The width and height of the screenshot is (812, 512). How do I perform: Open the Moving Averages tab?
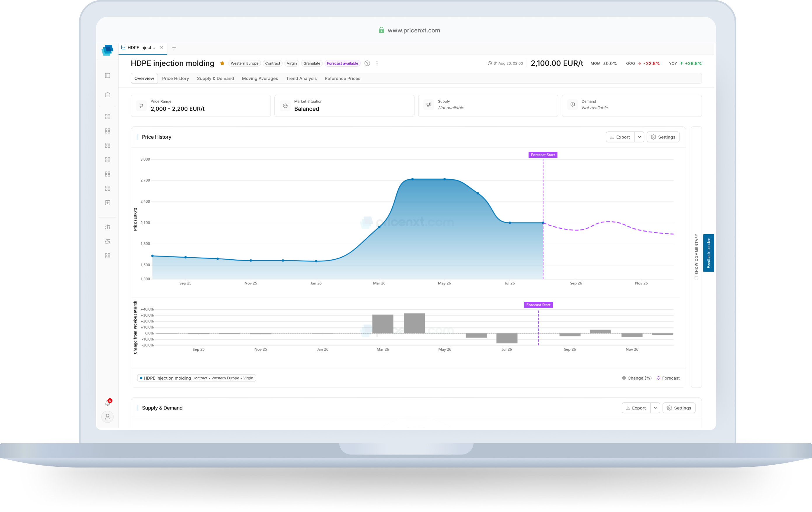point(260,78)
